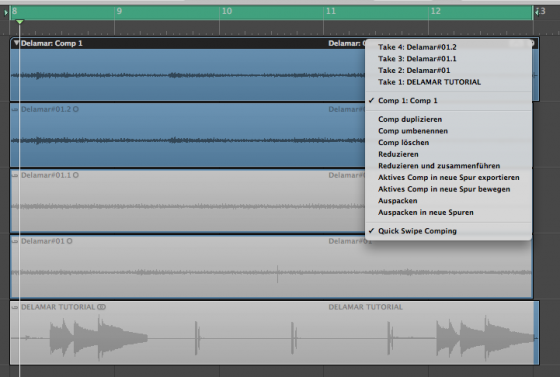Click mono circle after Delamar#01.1 label

(76, 175)
